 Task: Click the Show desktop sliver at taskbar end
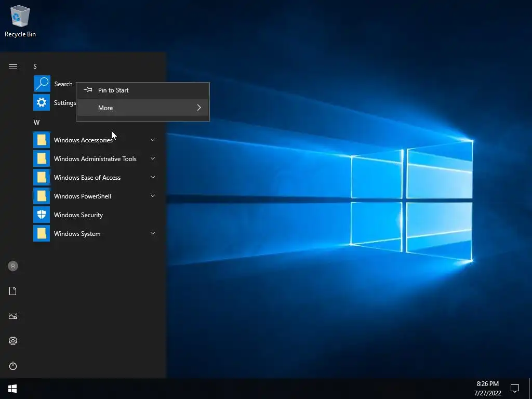tap(530, 389)
